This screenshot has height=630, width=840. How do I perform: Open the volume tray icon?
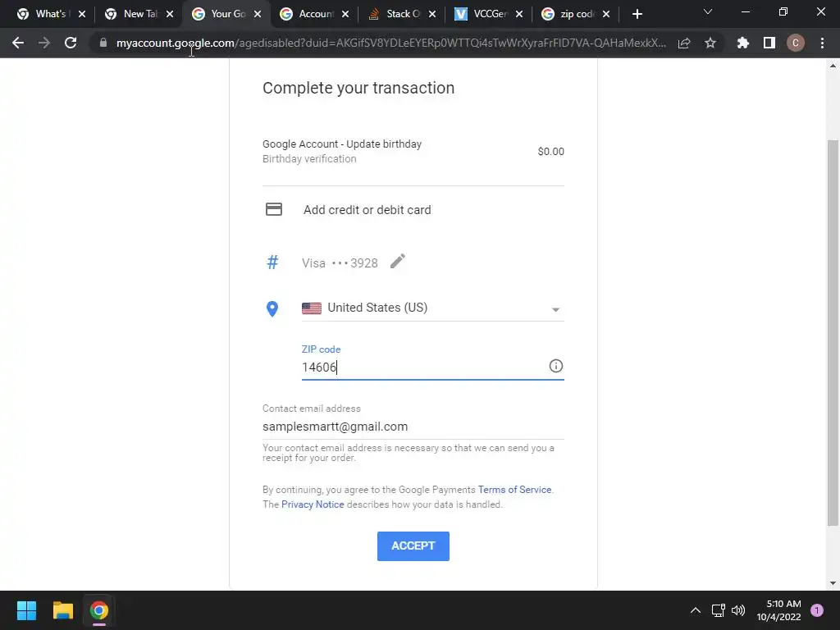click(x=738, y=610)
